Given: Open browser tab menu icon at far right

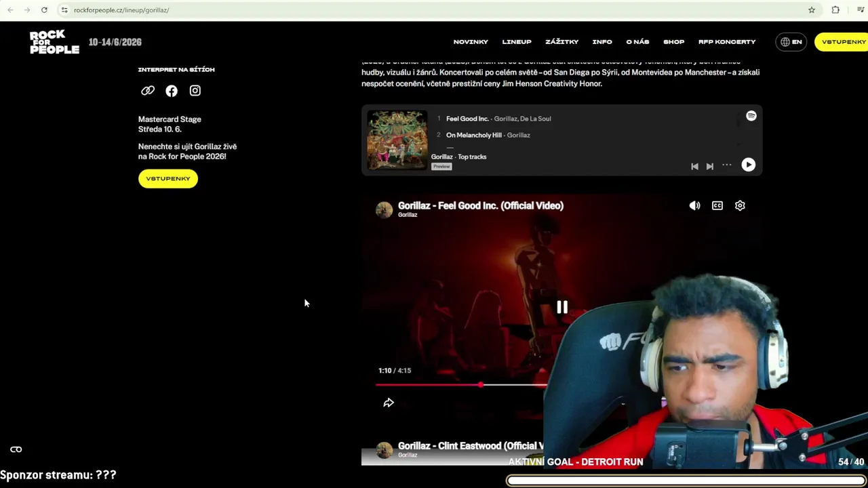Looking at the screenshot, I should click(861, 10).
